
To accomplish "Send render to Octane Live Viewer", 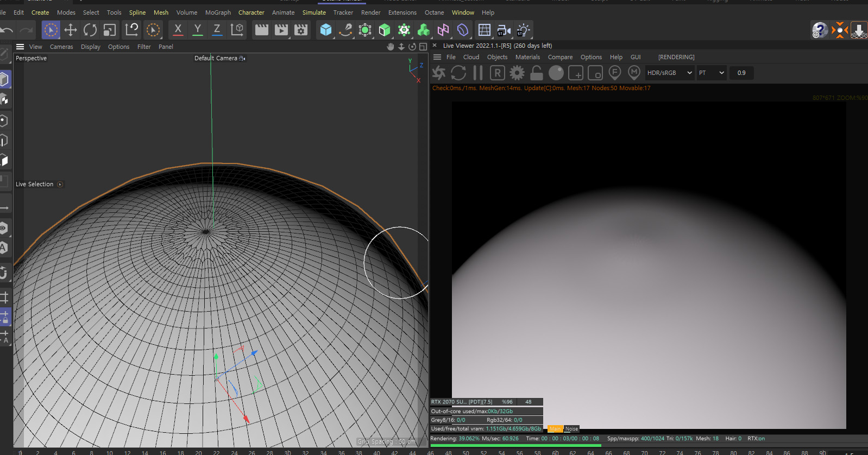I will click(x=439, y=73).
